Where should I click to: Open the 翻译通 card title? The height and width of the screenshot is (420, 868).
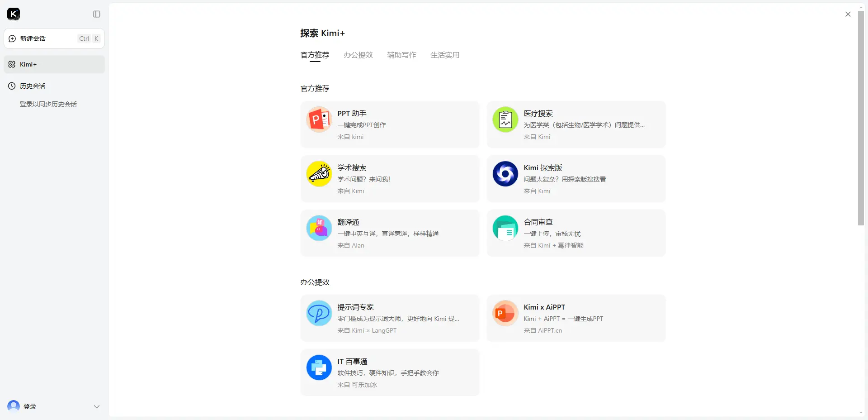pos(348,222)
